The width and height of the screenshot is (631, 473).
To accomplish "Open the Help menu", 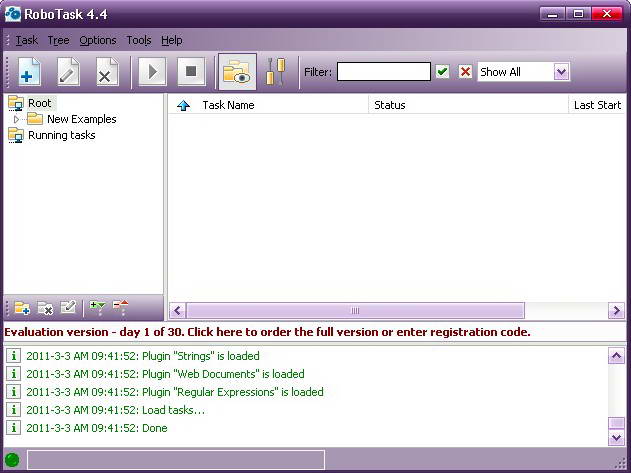I will pos(172,40).
